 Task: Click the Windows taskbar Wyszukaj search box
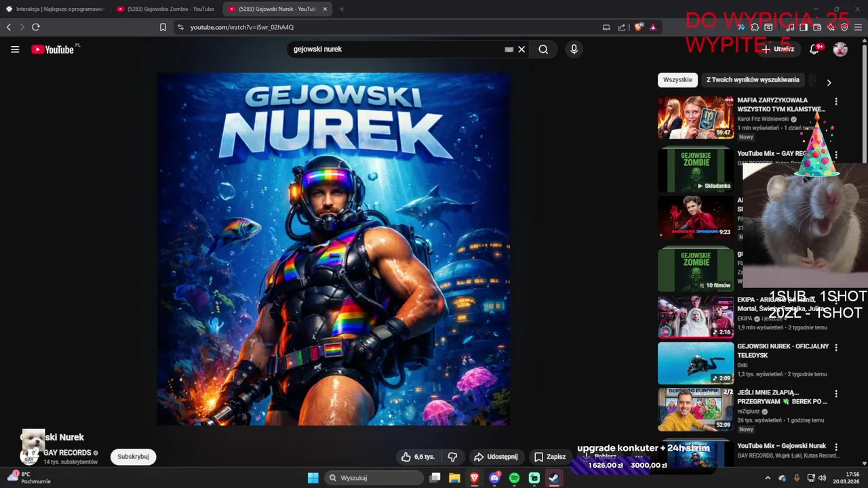374,478
